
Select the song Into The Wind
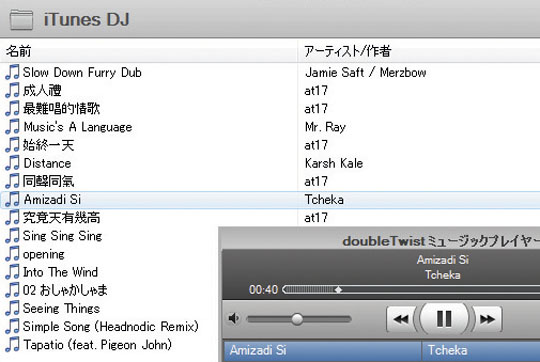(60, 272)
